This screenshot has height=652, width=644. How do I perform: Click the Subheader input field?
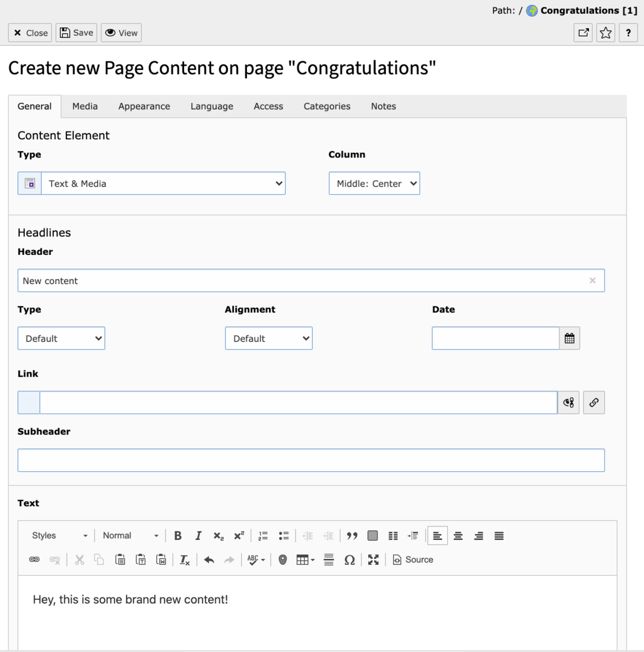pos(311,460)
